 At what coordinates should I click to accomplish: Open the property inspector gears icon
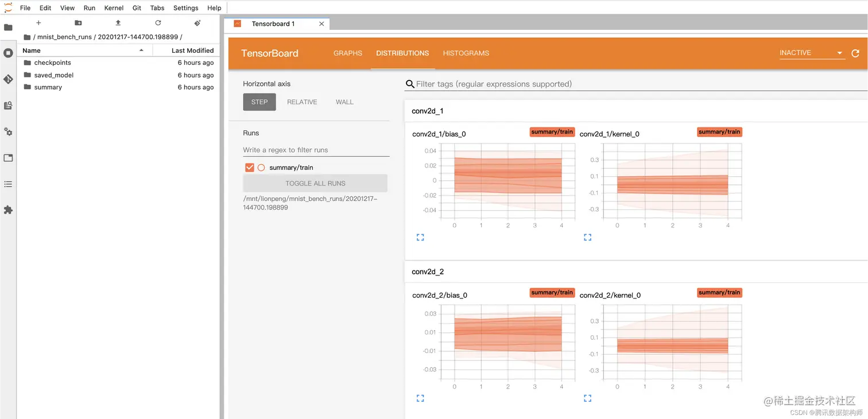coord(8,131)
